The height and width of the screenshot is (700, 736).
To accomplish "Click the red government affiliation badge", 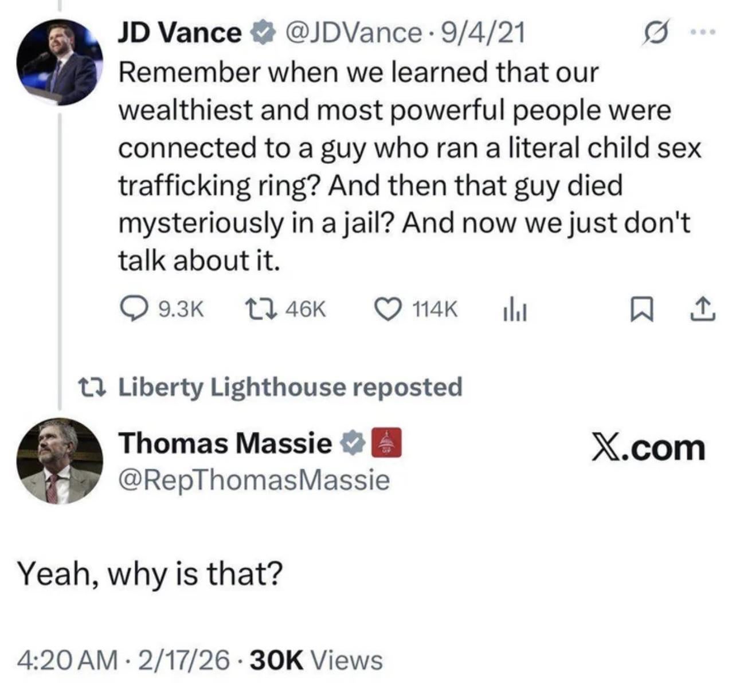I will coord(387,443).
